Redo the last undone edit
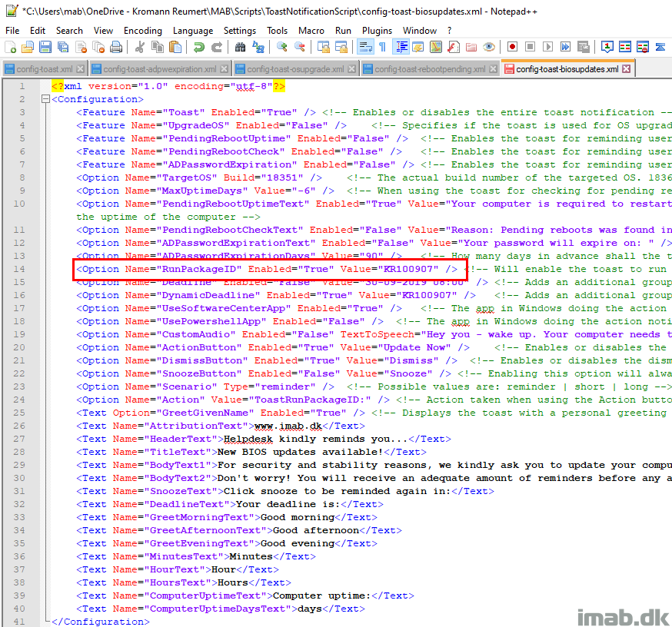The width and height of the screenshot is (672, 627). (x=217, y=47)
